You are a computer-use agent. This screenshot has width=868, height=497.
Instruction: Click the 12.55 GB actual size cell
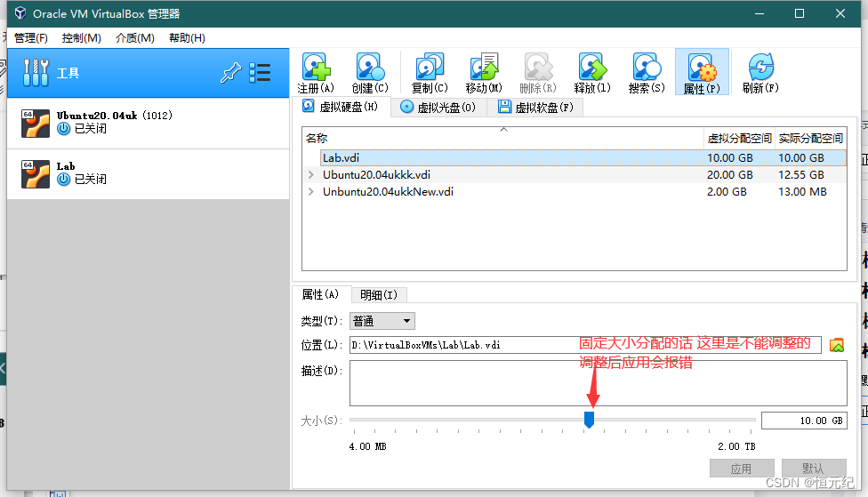tap(801, 175)
